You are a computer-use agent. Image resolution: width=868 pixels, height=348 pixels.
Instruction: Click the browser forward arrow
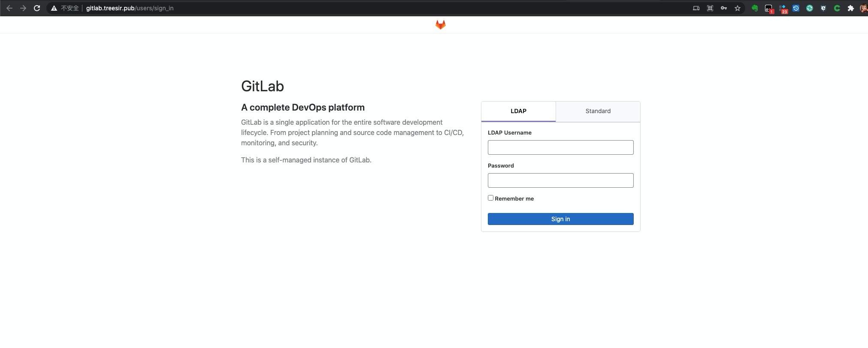click(23, 8)
